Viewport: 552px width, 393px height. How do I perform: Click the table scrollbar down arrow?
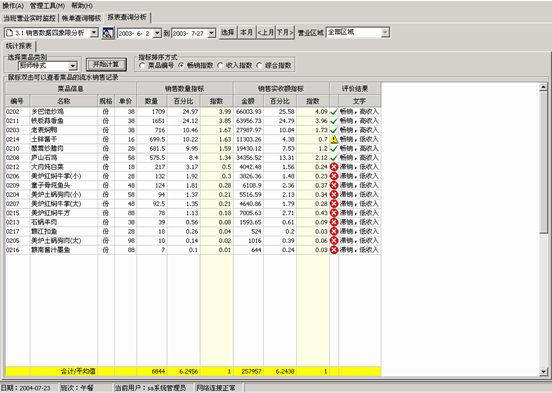543,372
